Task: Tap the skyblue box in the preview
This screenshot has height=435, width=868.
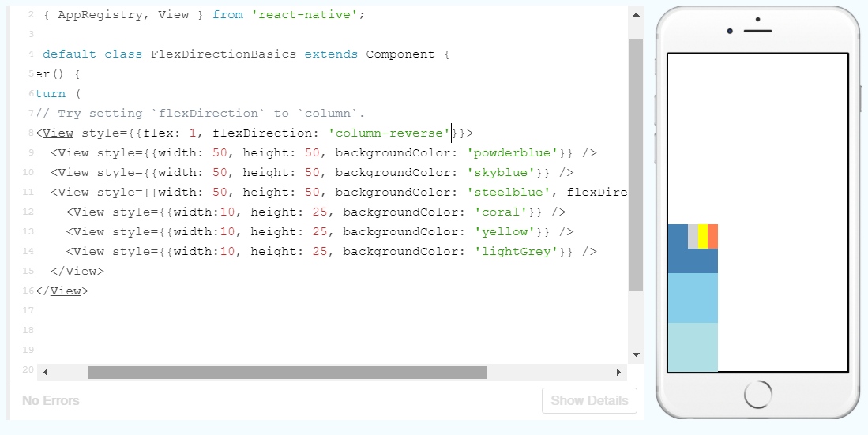Action: 693,298
